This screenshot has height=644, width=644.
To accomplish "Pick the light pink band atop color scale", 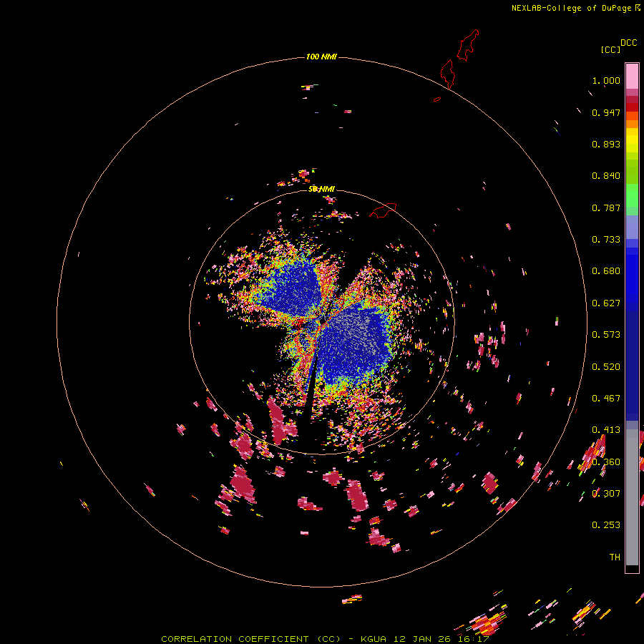I will coord(632,77).
